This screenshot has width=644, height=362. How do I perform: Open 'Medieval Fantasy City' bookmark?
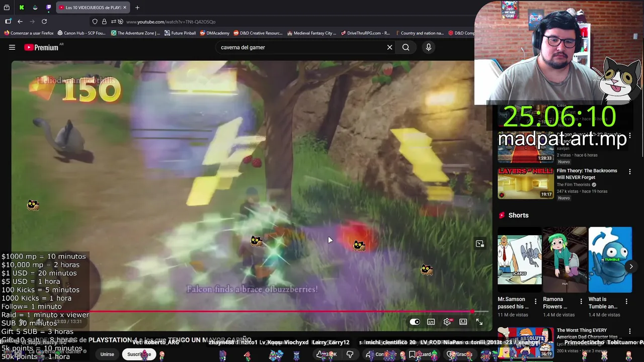(312, 33)
